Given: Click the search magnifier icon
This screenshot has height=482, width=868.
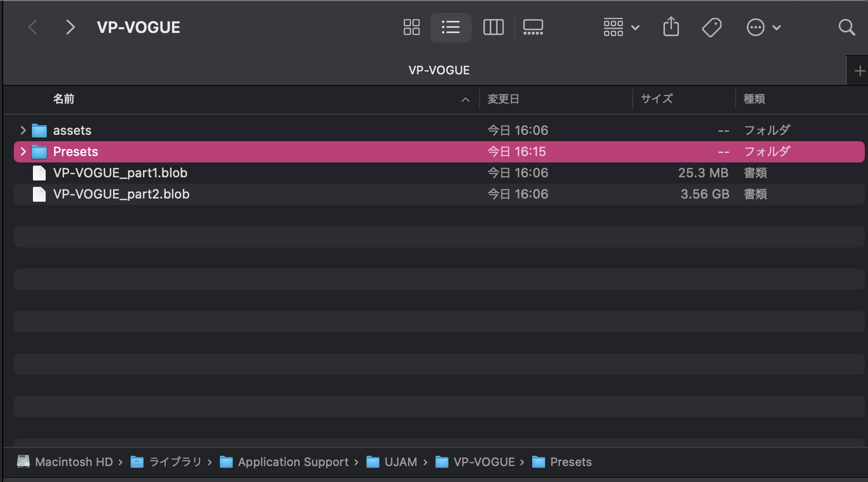Looking at the screenshot, I should (x=846, y=27).
